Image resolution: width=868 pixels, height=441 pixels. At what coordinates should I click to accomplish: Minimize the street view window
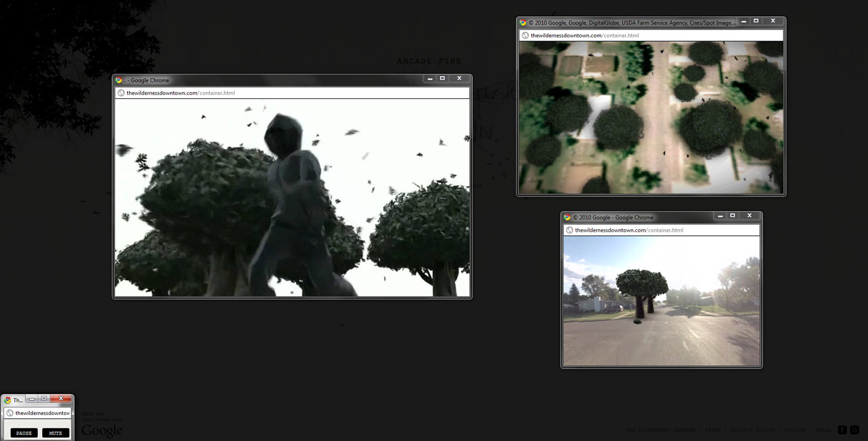click(x=720, y=215)
